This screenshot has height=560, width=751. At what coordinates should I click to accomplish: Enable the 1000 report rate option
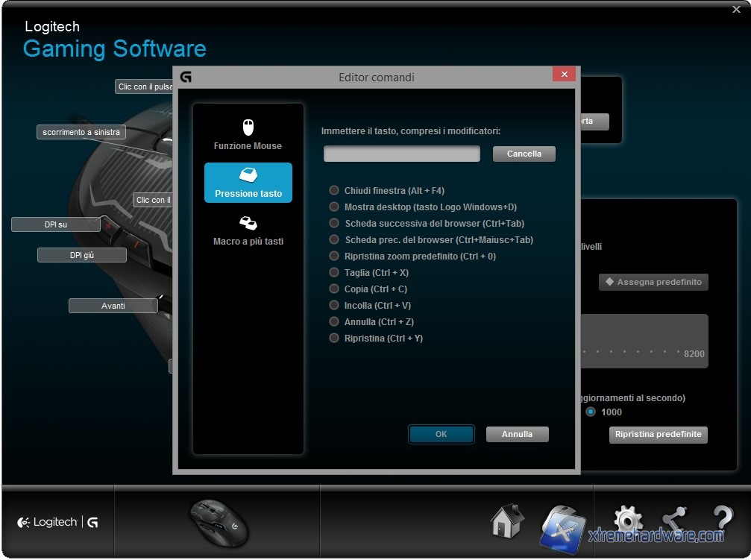[x=591, y=412]
